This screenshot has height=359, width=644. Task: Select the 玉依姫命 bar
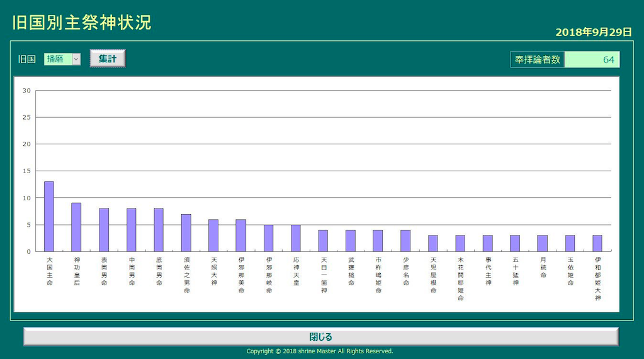click(x=570, y=244)
